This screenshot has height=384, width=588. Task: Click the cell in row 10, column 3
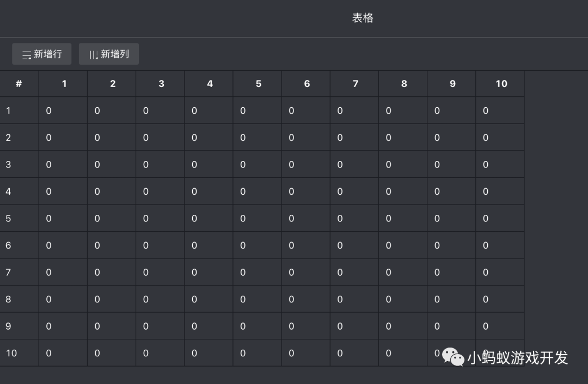coord(160,354)
